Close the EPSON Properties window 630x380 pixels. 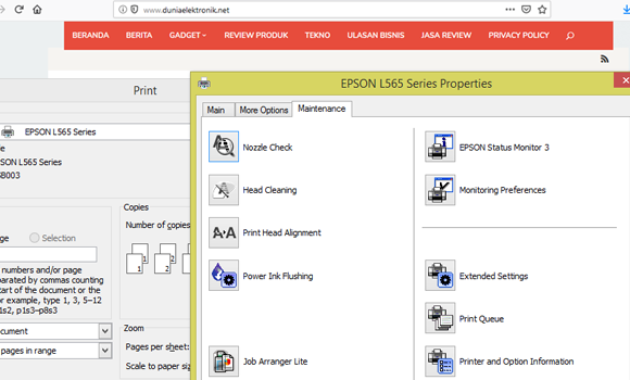coord(623,80)
